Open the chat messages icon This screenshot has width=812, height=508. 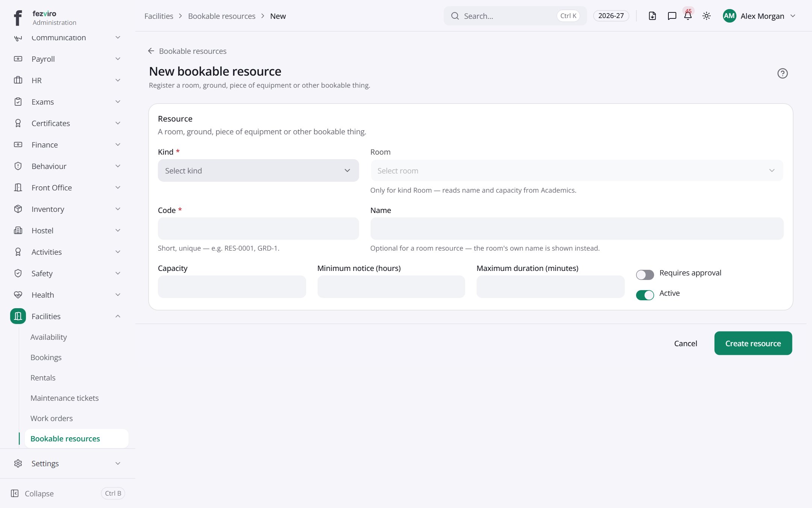click(672, 16)
